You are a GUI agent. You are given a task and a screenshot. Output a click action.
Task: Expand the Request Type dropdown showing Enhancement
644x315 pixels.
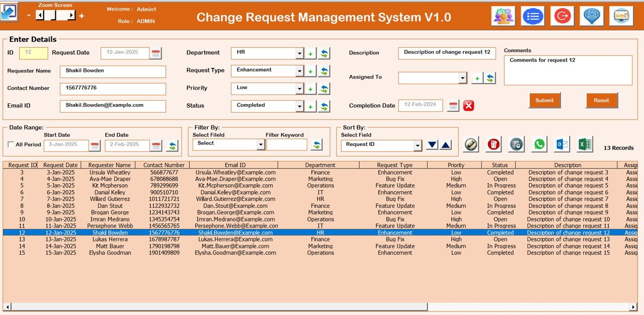299,71
